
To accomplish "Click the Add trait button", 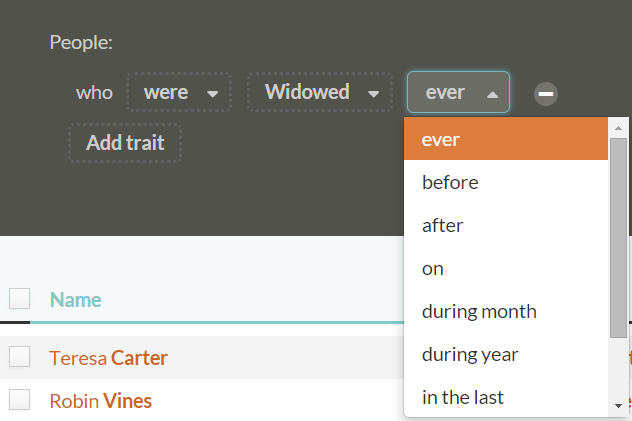I will [x=125, y=142].
